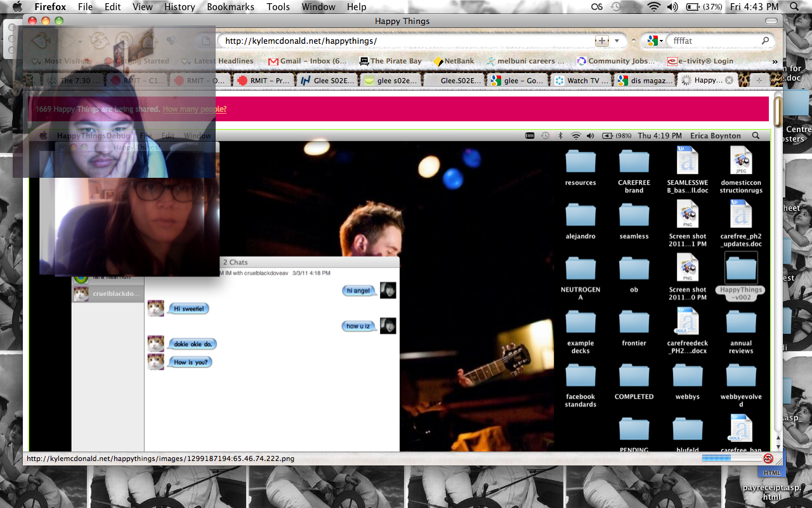Screen dimensions: 812x508
Task: Open the Google search engine chooser
Action: click(x=655, y=41)
